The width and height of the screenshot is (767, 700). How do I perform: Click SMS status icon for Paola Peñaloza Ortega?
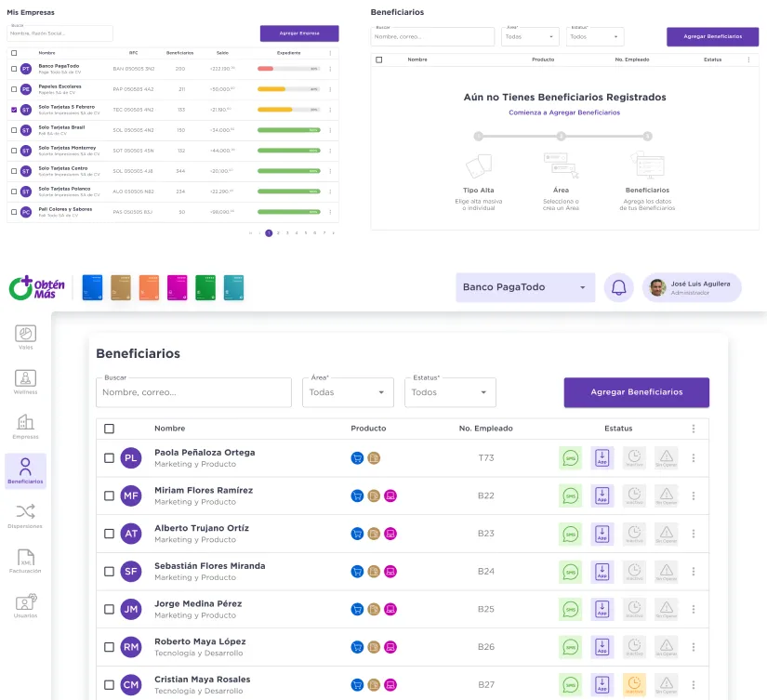pyautogui.click(x=570, y=457)
